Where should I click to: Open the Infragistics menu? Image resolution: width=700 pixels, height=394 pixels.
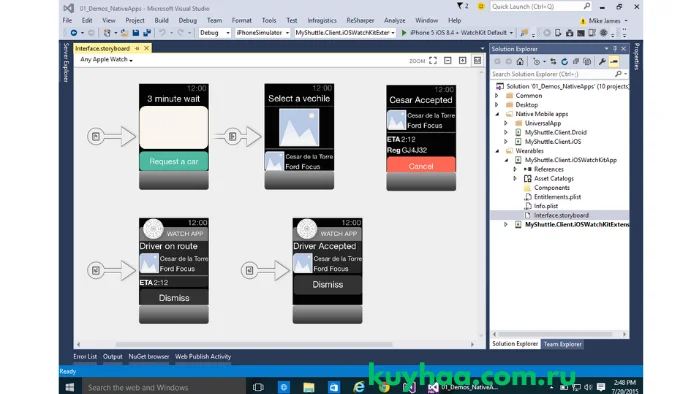pyautogui.click(x=322, y=21)
